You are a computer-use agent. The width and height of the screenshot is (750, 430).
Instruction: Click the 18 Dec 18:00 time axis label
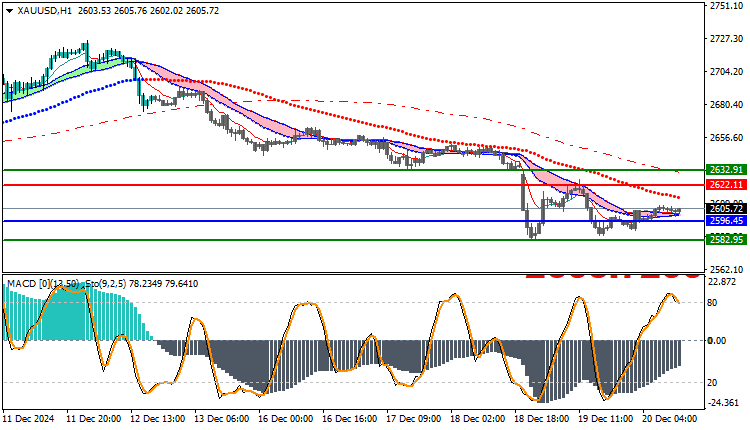coord(542,419)
